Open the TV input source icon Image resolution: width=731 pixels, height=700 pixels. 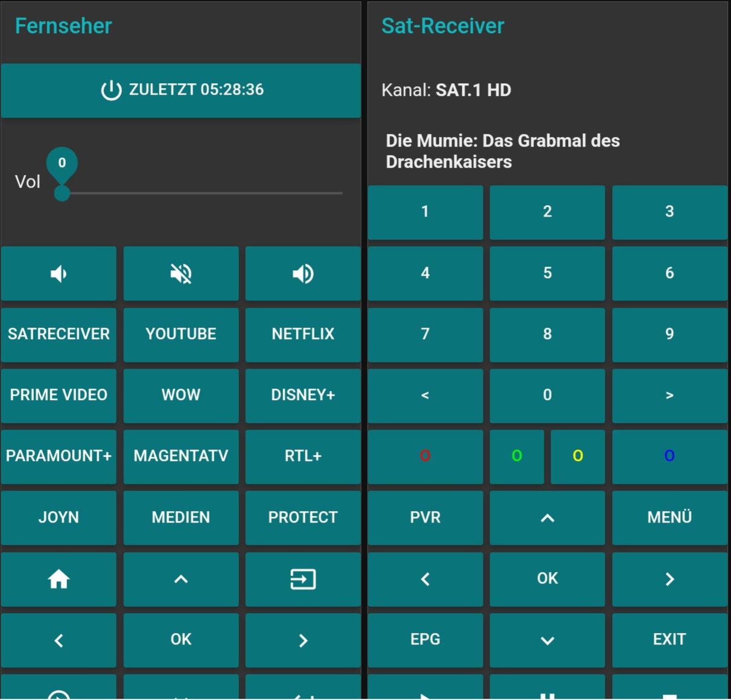[x=303, y=579]
